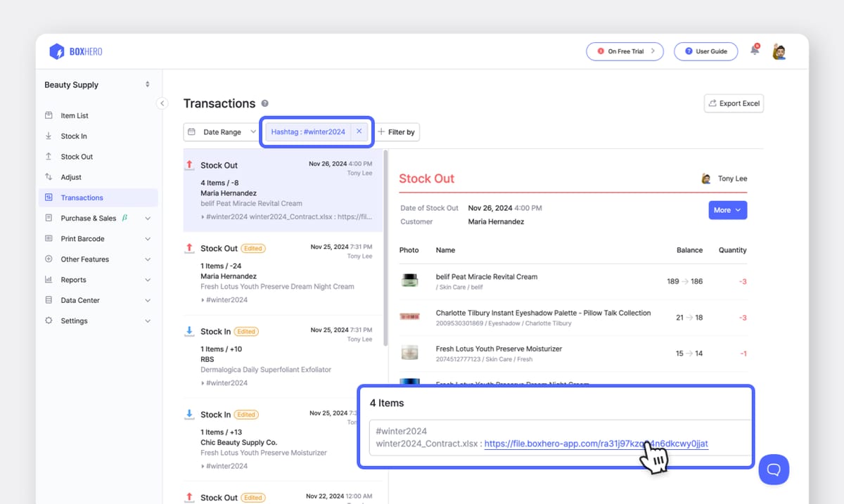This screenshot has width=844, height=504.
Task: Open notifications using the bell icon
Action: tap(755, 50)
